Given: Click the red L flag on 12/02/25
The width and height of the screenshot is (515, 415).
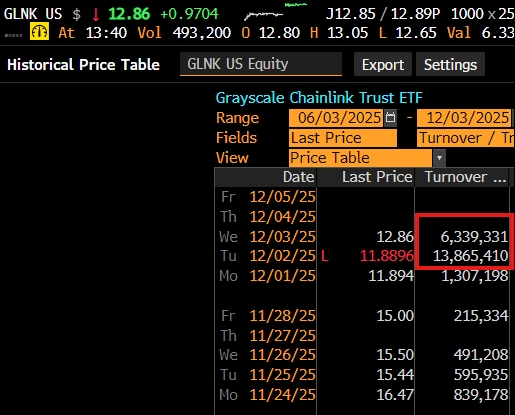Looking at the screenshot, I should tap(325, 256).
